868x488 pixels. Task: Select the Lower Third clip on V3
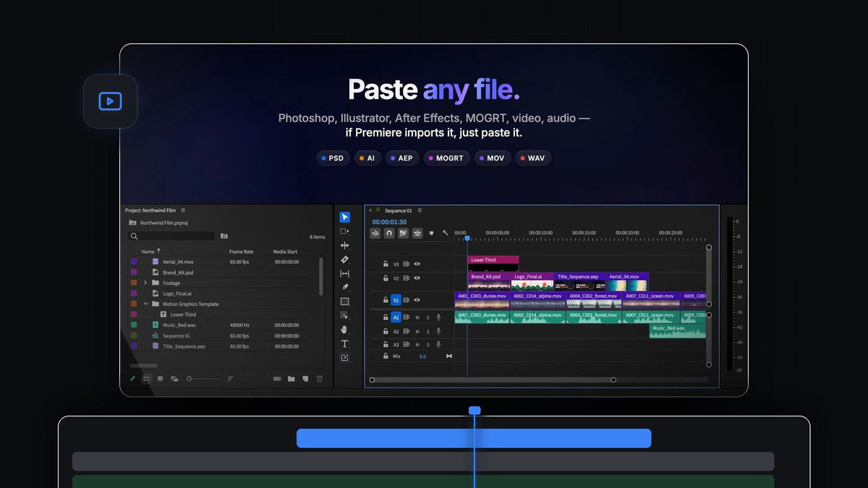pos(493,263)
